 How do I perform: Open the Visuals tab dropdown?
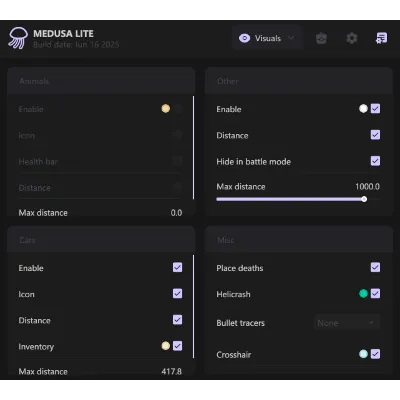tap(267, 38)
